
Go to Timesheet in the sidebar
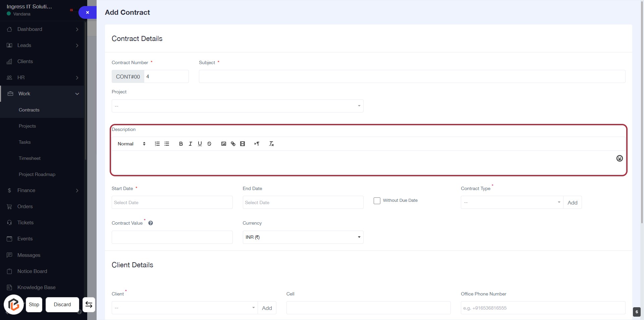point(30,158)
